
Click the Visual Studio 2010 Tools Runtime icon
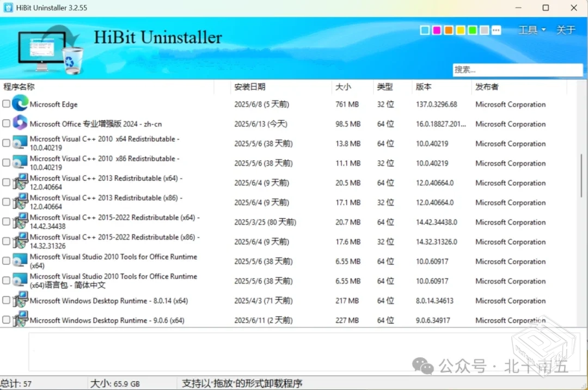(x=19, y=260)
